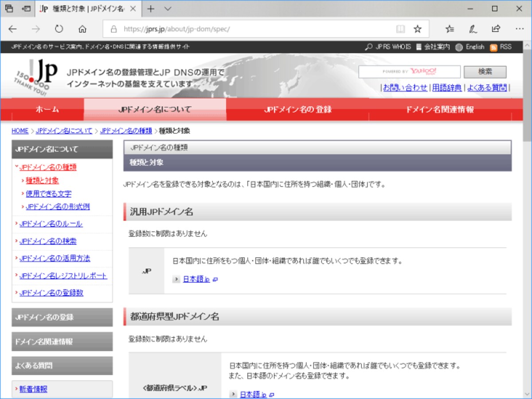The image size is (532, 399).
Task: Select the ドメイン名関連情報 navigation tab
Action: point(440,110)
